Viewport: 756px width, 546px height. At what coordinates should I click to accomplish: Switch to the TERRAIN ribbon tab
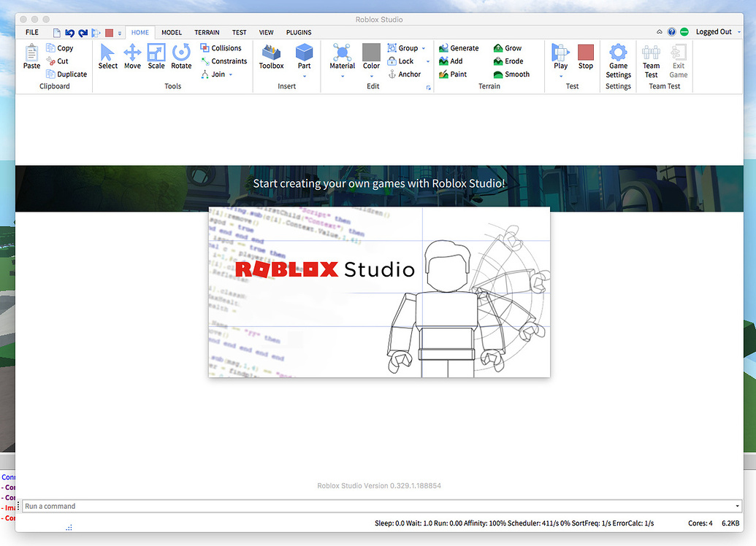(x=207, y=32)
